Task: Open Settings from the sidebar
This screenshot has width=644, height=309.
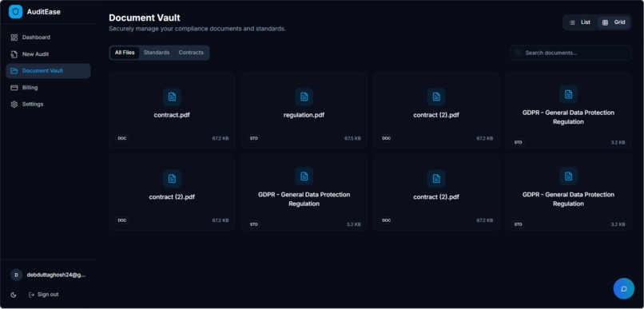Action: 49,105
